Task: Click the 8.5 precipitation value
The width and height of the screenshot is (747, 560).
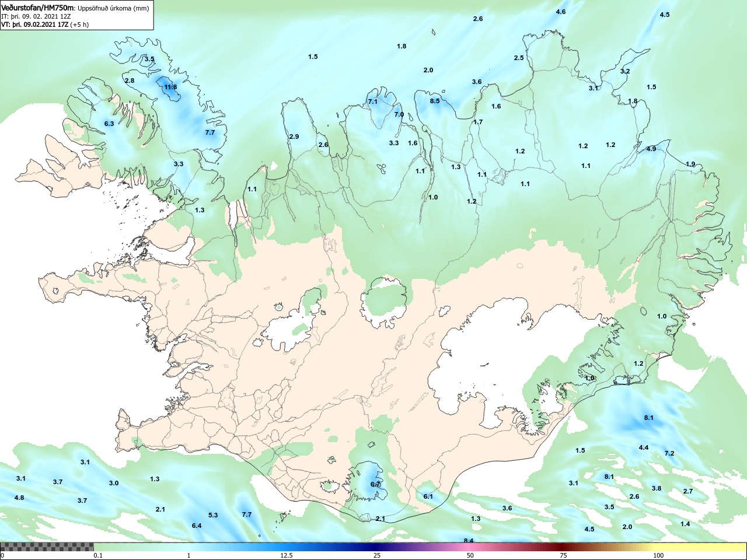Action: (x=435, y=101)
